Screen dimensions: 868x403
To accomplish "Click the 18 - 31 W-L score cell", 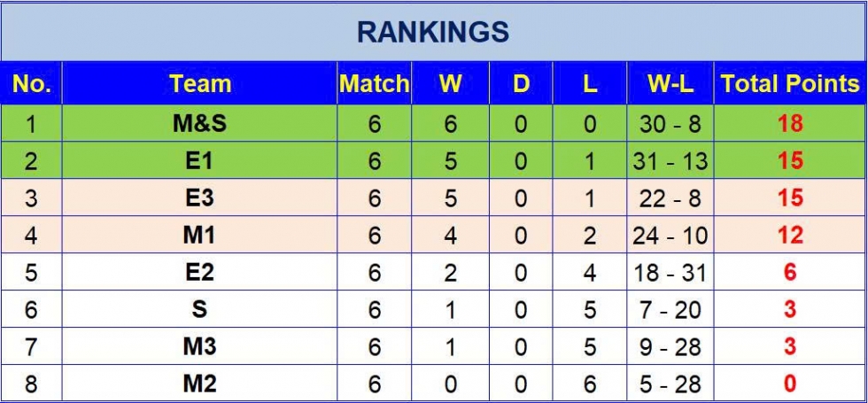I will (x=670, y=273).
